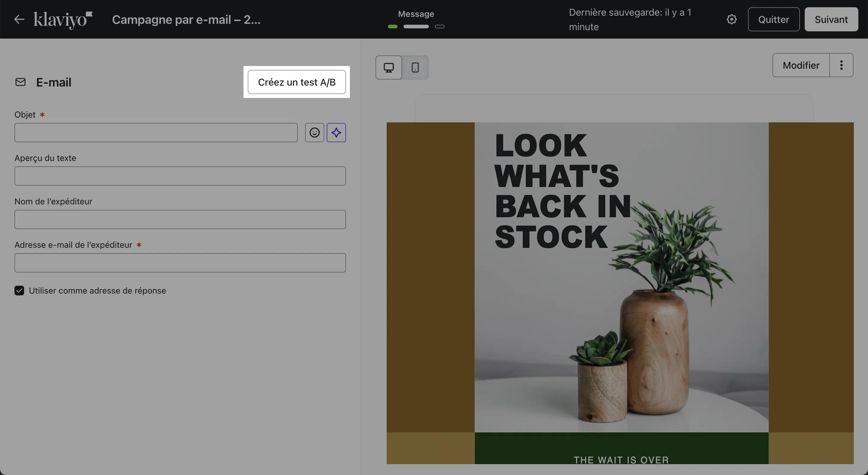
Task: Open emoji picker for subject line
Action: (x=314, y=132)
